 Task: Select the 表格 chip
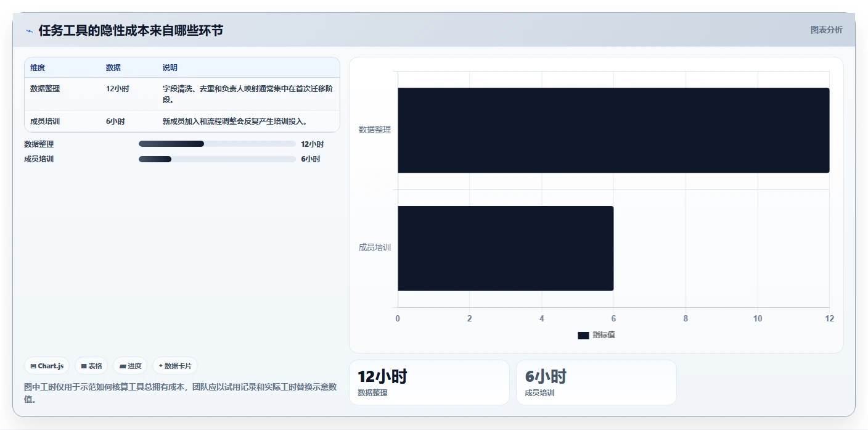91,366
